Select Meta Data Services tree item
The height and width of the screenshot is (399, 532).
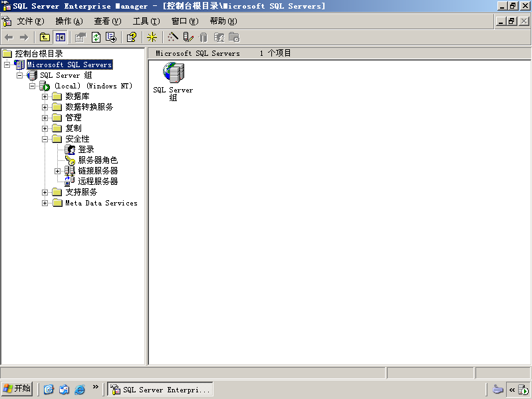click(101, 203)
